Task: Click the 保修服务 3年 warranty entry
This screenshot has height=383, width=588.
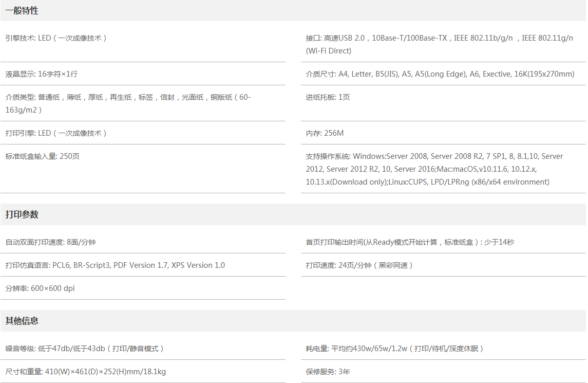Action: click(x=328, y=372)
